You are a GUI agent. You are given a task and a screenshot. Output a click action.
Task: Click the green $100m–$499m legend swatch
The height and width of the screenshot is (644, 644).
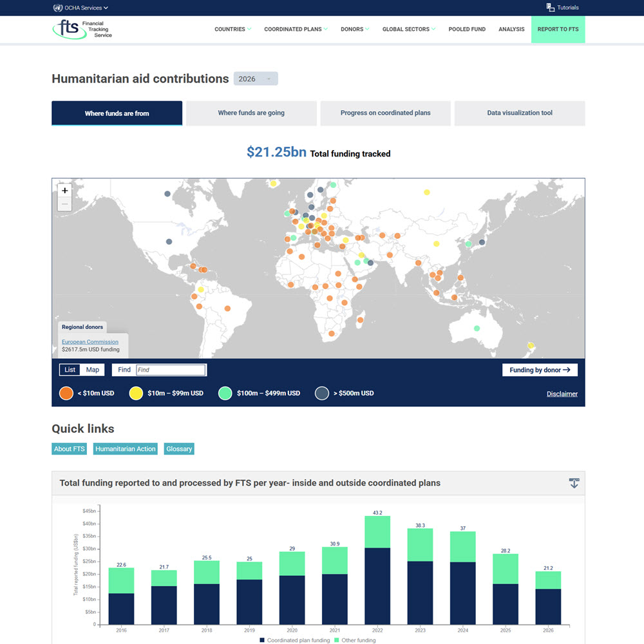click(225, 393)
